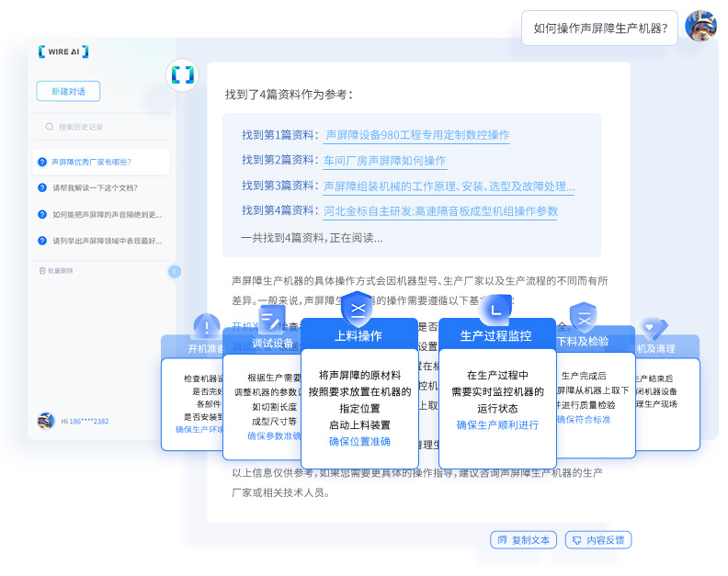
Task: Open reference link 河北金标自主研发:高速隔音板成型机组操作参数
Action: pos(440,211)
